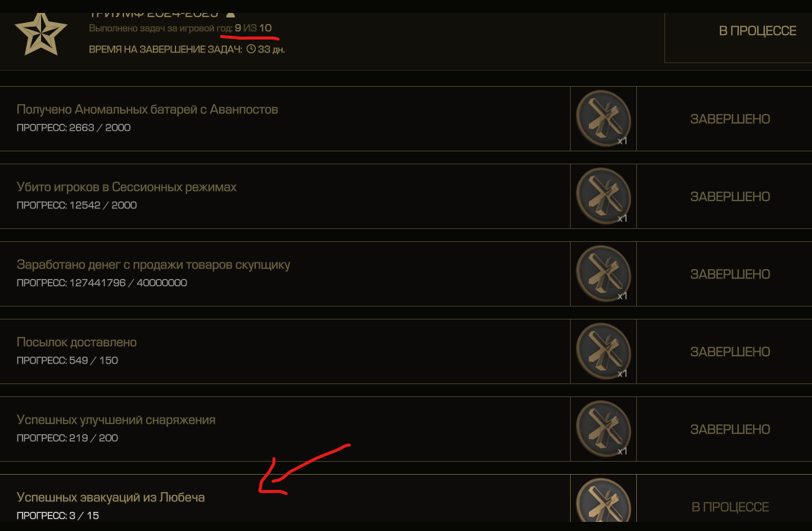Click the gold star Triumph emblem
Viewport: 812px width, 531px height.
[41, 34]
